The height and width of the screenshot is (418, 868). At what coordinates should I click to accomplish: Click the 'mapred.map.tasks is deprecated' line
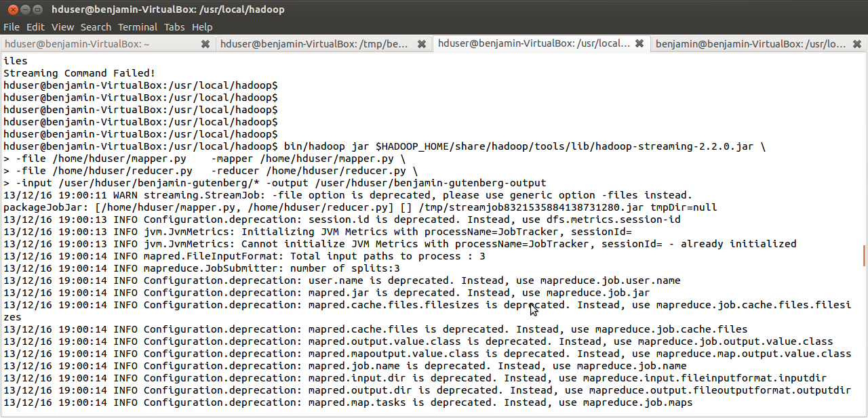coord(348,402)
